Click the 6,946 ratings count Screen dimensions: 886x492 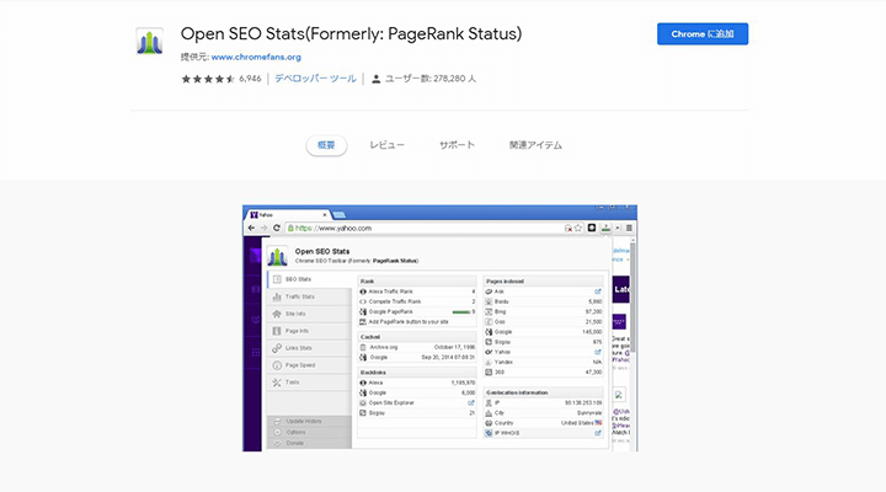click(x=250, y=79)
